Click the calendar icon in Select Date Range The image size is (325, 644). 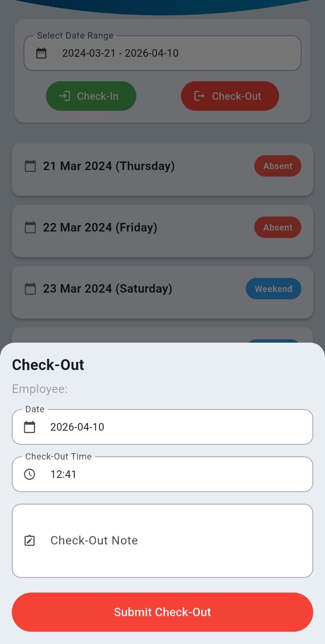point(41,53)
